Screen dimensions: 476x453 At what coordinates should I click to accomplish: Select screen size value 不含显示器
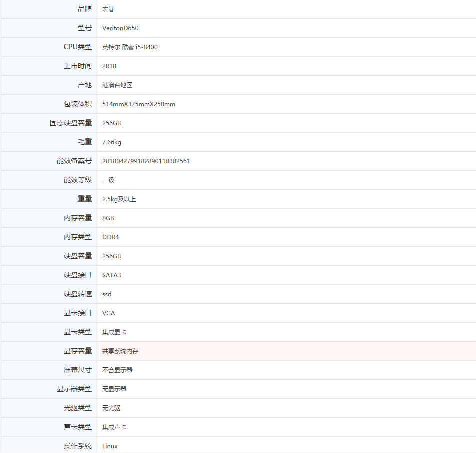tap(117, 370)
